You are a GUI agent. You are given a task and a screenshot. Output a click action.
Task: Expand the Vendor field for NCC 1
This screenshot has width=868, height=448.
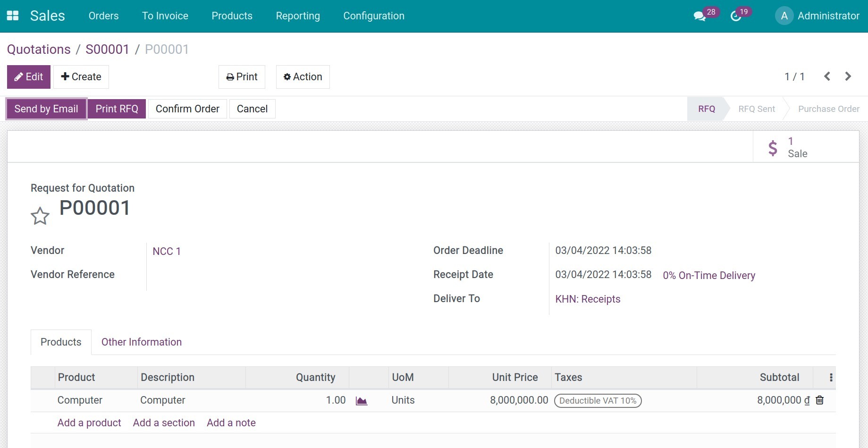(167, 251)
